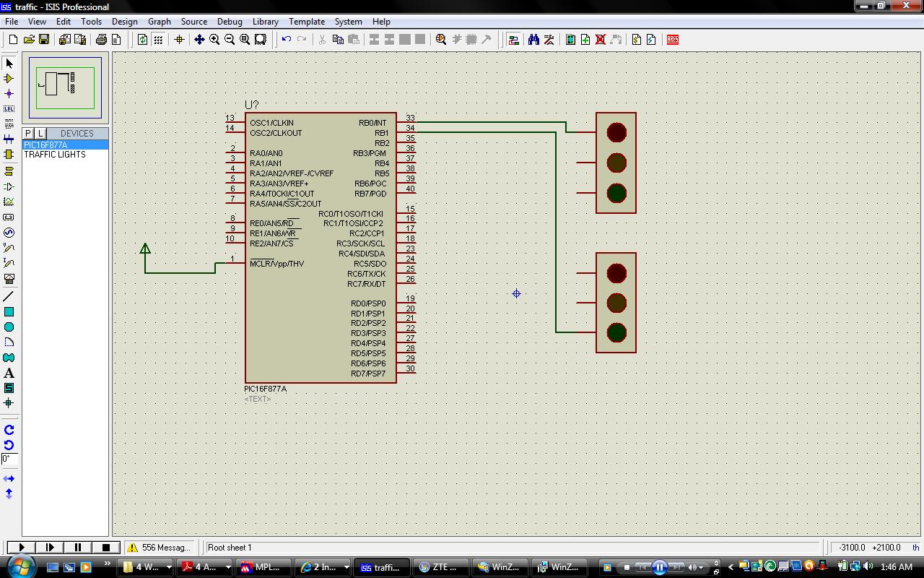This screenshot has width=924, height=578.
Task: Redraw the display with the refresh icon
Action: 142,40
